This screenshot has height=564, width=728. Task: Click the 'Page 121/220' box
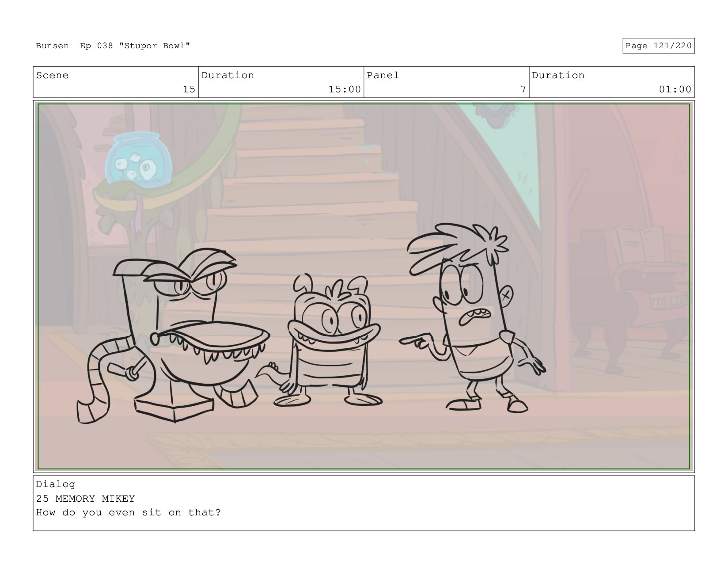[658, 46]
